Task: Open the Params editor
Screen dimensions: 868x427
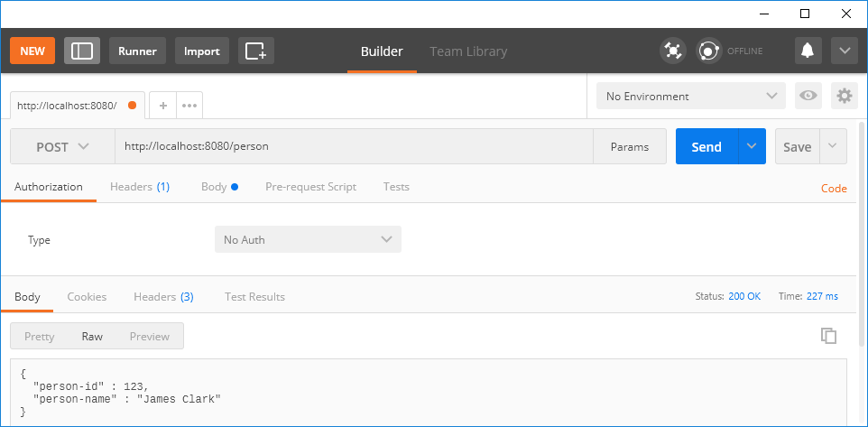Action: [x=630, y=147]
